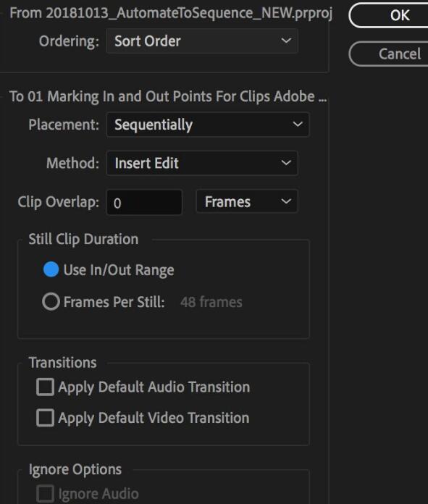Open the Method dropdown showing Insert Edit

(x=202, y=163)
